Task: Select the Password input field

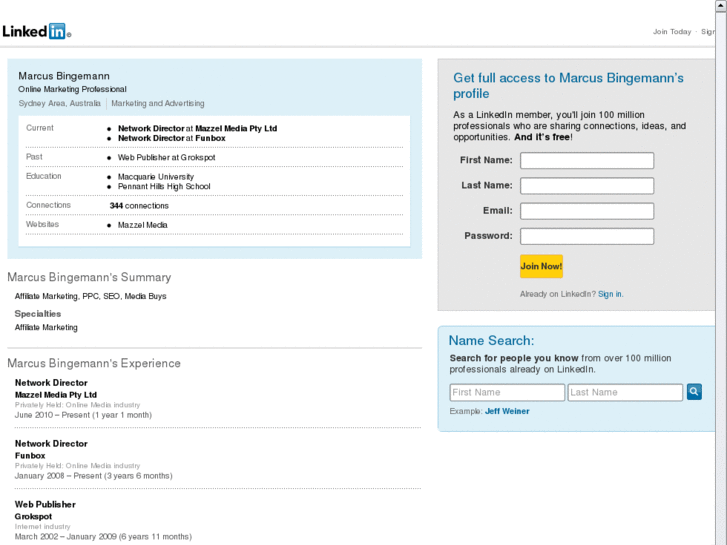Action: pos(587,236)
